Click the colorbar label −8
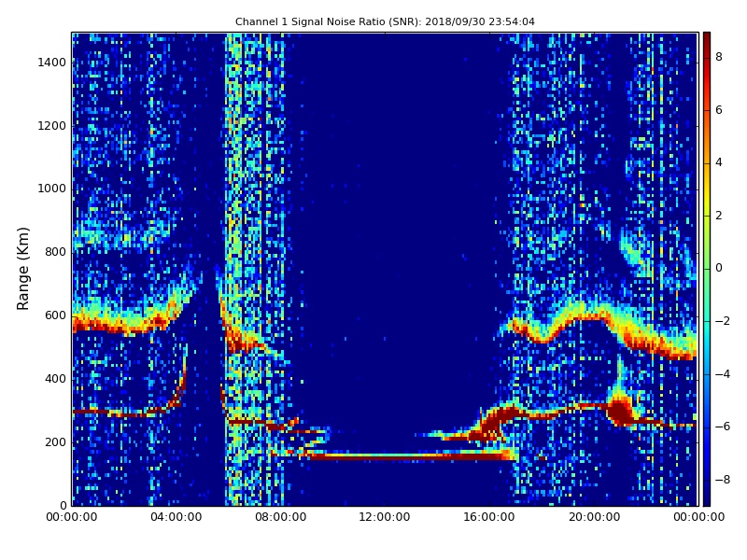 coord(723,479)
